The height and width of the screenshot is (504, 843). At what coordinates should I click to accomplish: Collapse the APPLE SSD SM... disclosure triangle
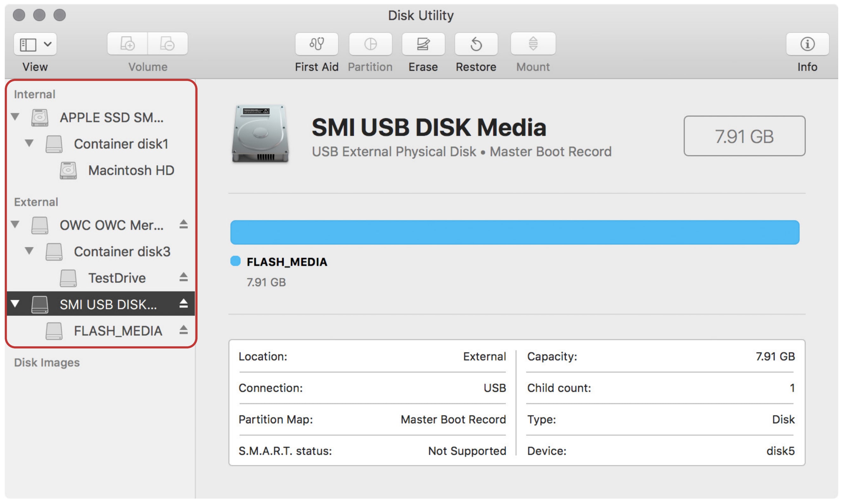[x=15, y=117]
